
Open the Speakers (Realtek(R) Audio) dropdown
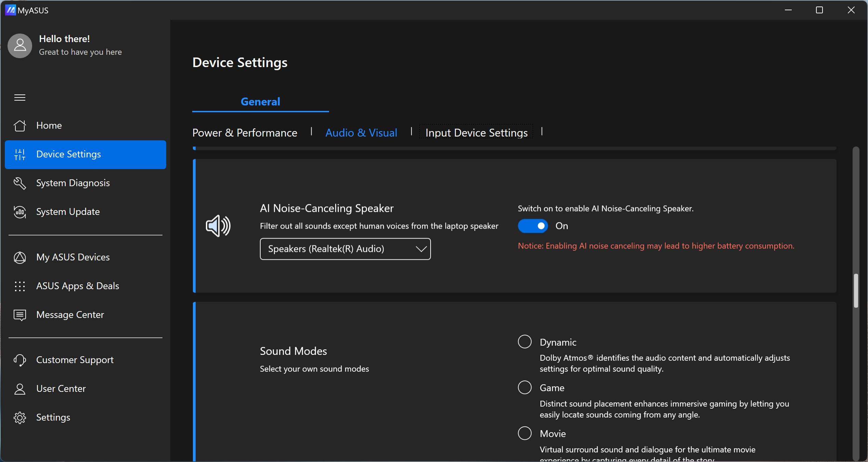pos(345,249)
